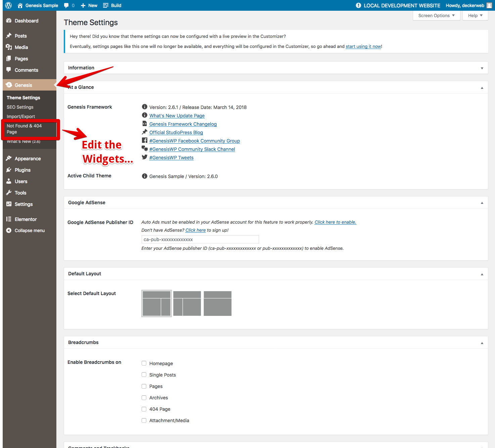Click the Collapse menu arrow icon
The width and height of the screenshot is (495, 448).
pos(9,230)
